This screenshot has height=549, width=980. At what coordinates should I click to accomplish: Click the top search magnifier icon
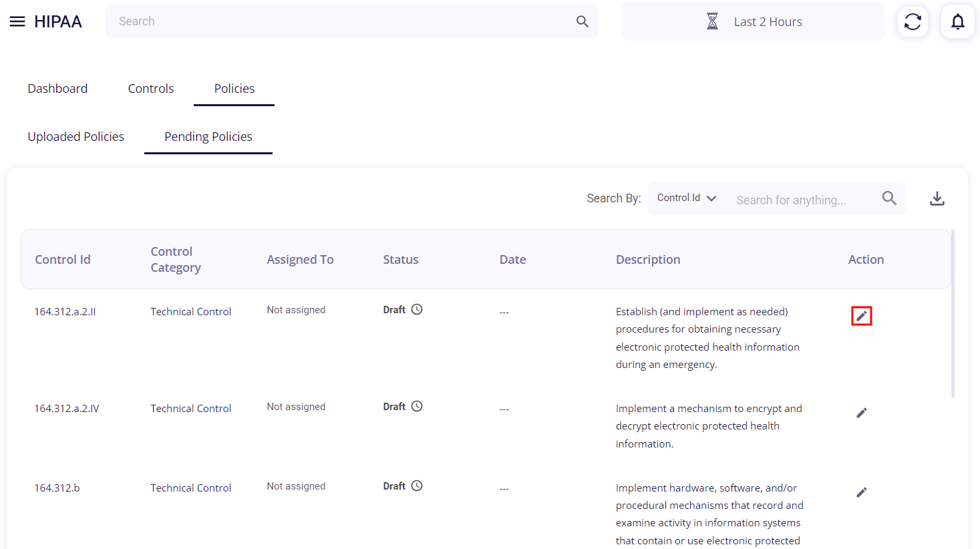click(x=583, y=21)
